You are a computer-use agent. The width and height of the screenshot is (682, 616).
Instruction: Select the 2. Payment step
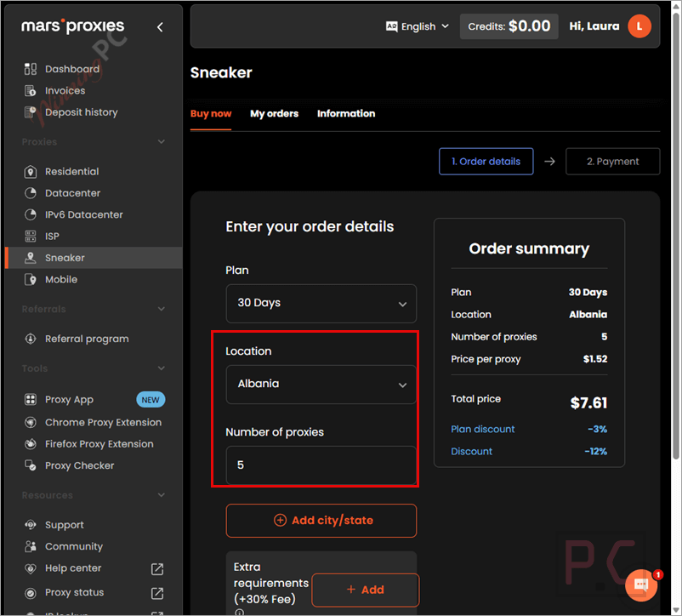pos(612,162)
